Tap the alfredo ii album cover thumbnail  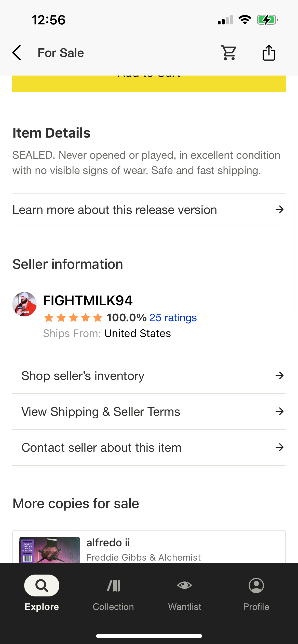click(x=50, y=549)
